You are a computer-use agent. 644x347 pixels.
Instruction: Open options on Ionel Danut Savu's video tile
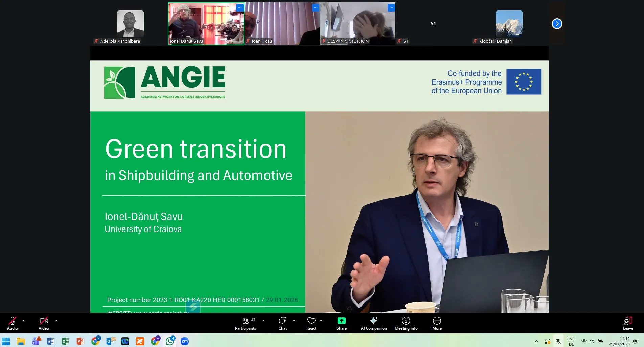coord(239,8)
